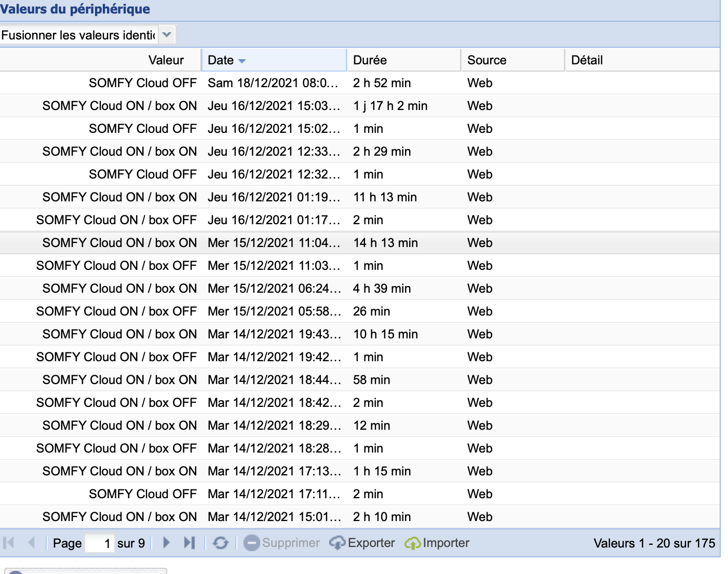This screenshot has height=574, width=728.
Task: Toggle the Date sort direction arrow
Action: point(241,61)
